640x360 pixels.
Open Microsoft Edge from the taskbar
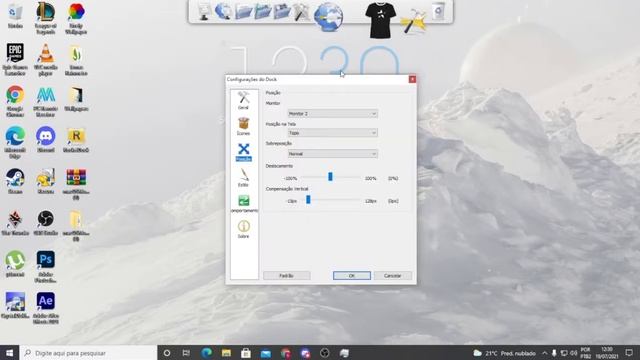(x=206, y=353)
